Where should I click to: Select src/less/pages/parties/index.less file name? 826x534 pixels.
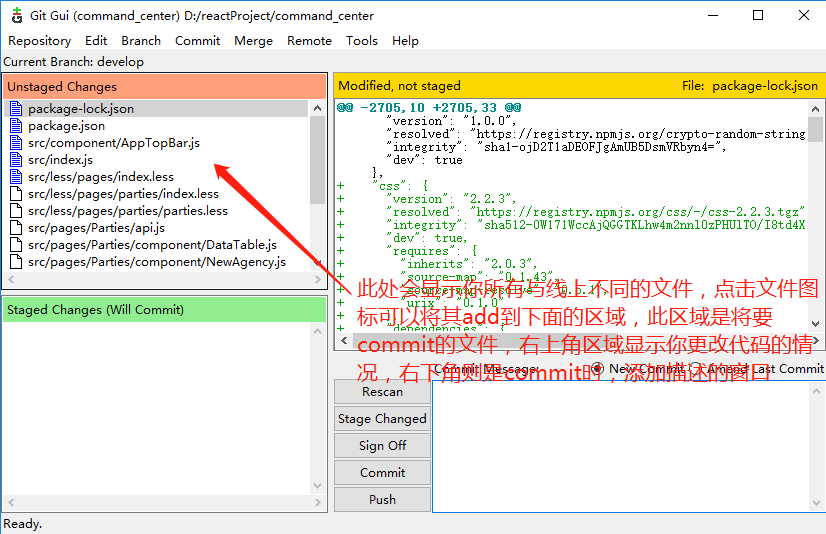pos(123,193)
